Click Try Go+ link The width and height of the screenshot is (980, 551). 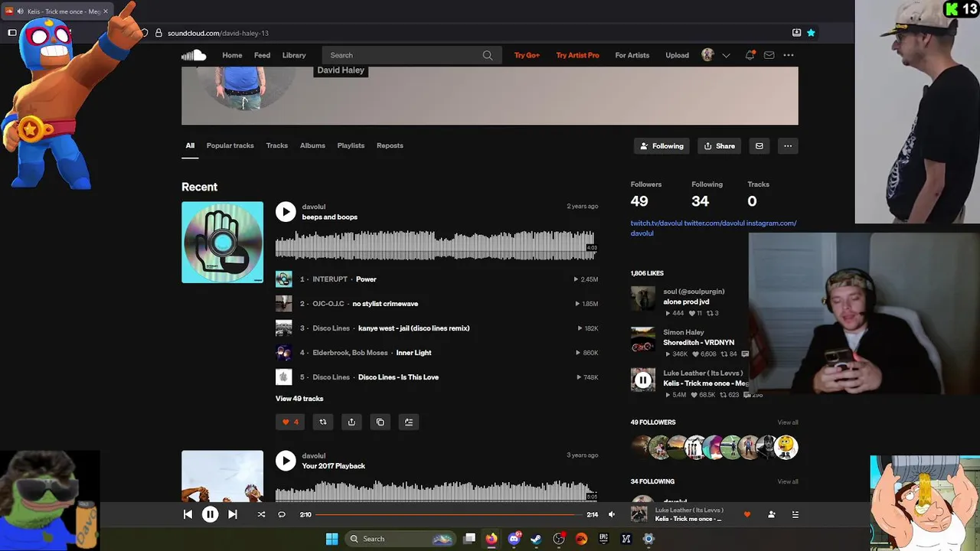[527, 55]
